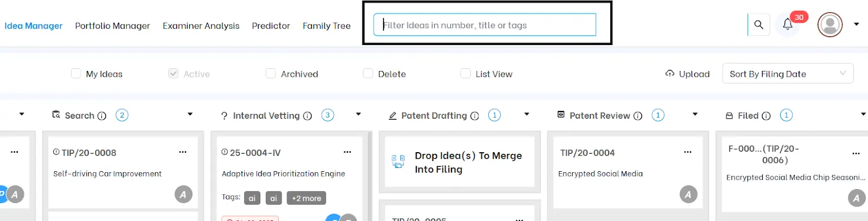The height and width of the screenshot is (221, 868).
Task: Enable the My Ideas checkbox
Action: 76,74
